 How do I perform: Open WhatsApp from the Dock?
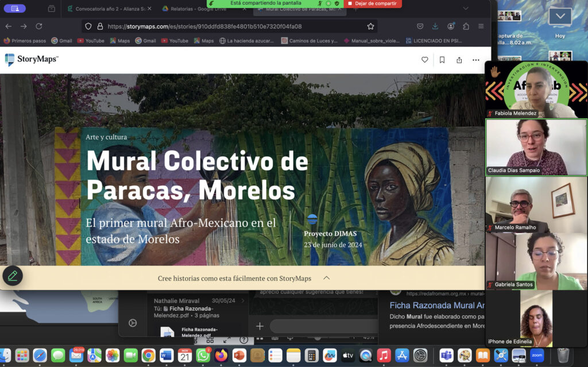click(203, 356)
